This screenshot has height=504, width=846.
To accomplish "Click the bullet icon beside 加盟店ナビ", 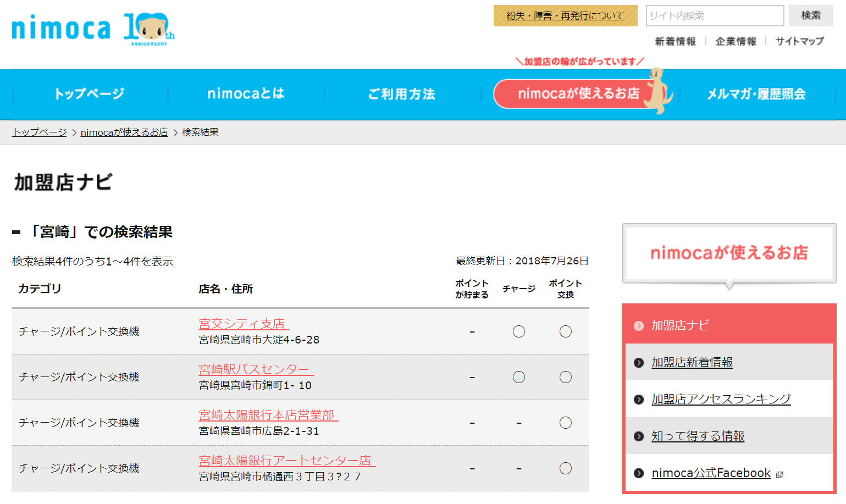I will click(x=638, y=326).
